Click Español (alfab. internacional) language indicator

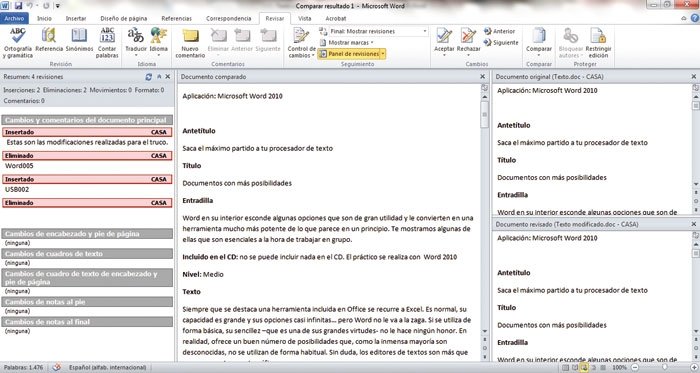[108, 367]
